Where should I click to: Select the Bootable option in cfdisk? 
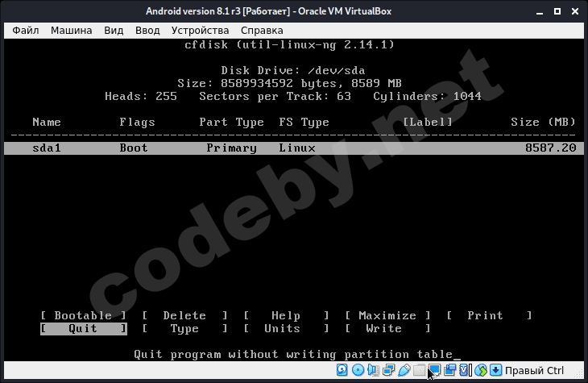83,316
